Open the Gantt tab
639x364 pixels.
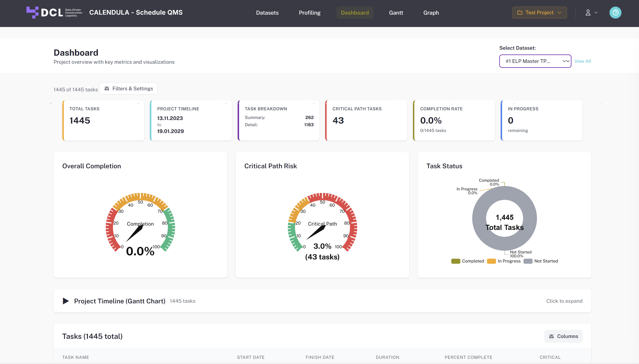396,13
